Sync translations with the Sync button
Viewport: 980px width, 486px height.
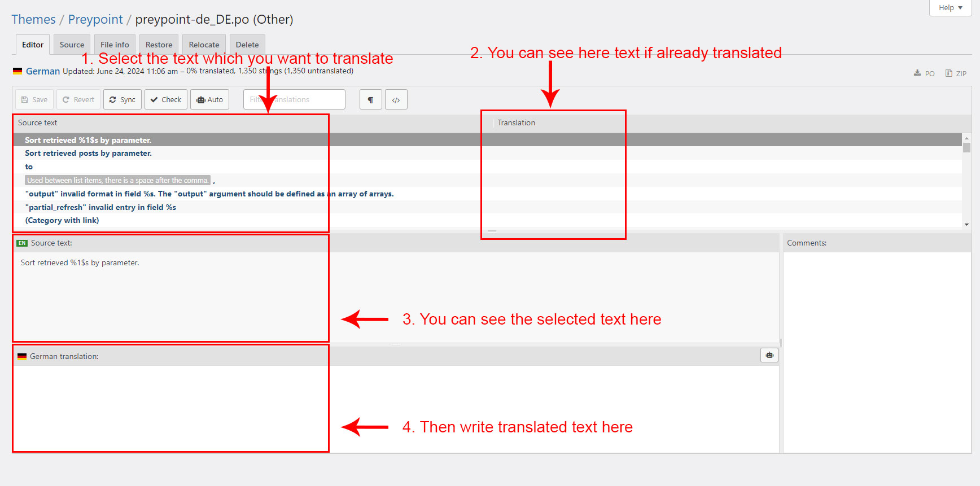[122, 99]
